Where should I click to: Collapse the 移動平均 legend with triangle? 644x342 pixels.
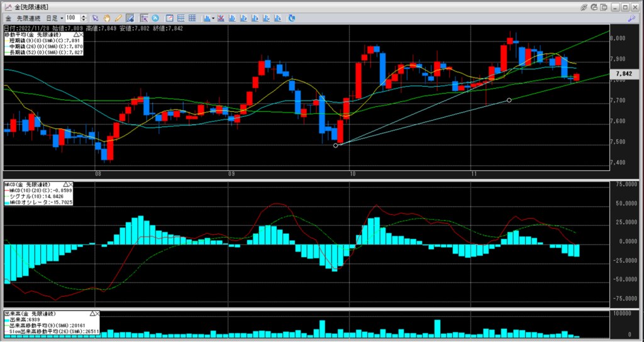click(76, 35)
